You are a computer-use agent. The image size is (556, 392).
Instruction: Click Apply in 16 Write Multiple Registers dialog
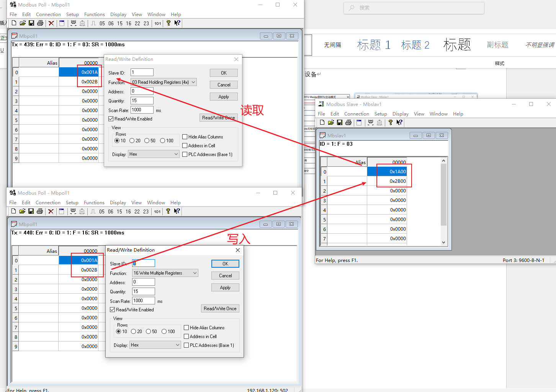click(225, 288)
